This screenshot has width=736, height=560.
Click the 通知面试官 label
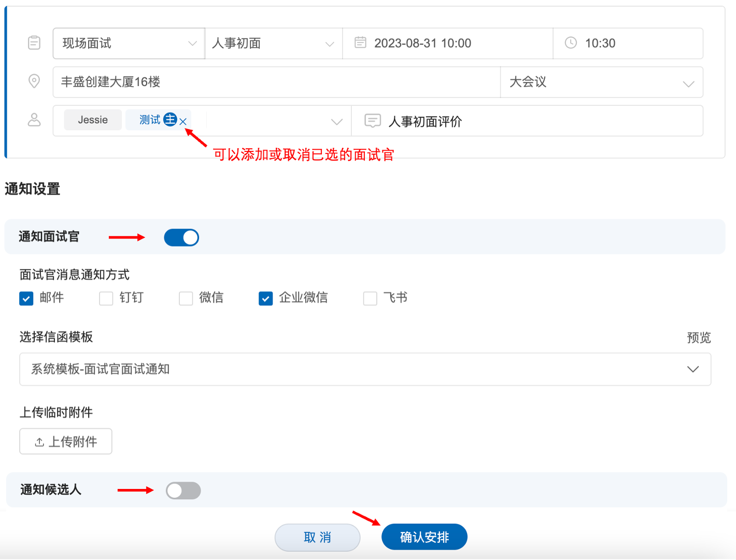(x=49, y=236)
